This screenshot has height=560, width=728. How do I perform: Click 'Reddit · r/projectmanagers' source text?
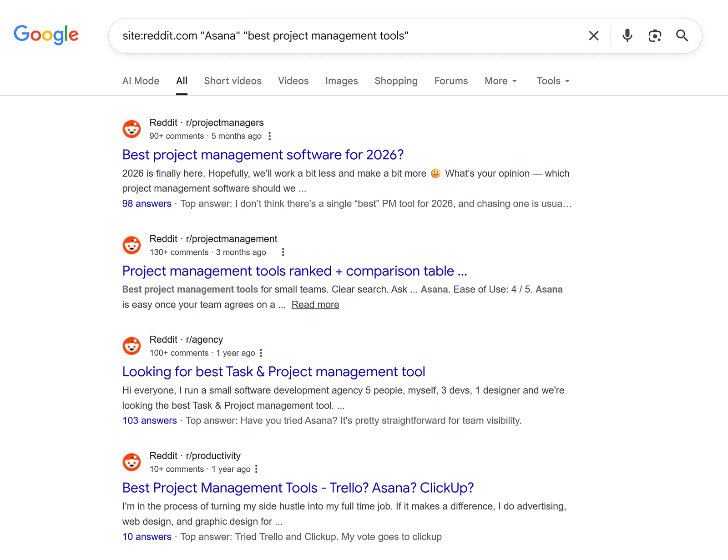207,123
